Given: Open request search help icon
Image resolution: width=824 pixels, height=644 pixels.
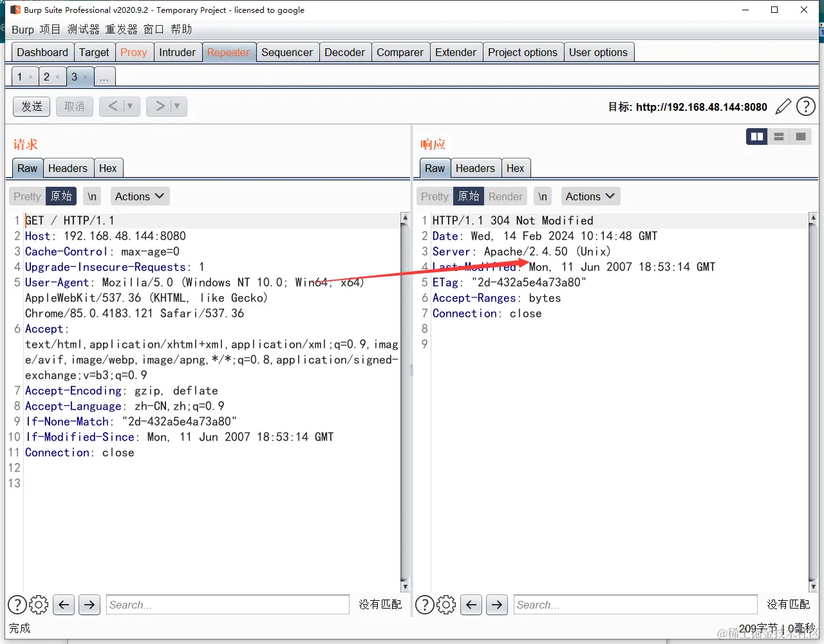Looking at the screenshot, I should 17,605.
